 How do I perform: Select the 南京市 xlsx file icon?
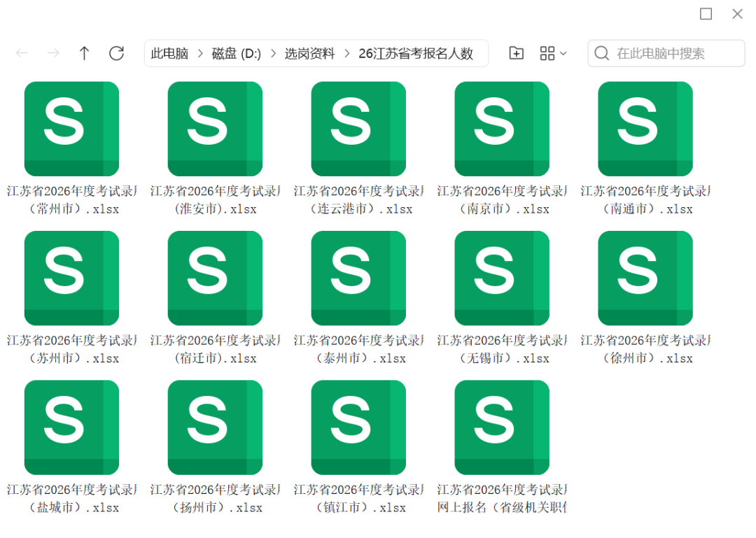point(502,129)
